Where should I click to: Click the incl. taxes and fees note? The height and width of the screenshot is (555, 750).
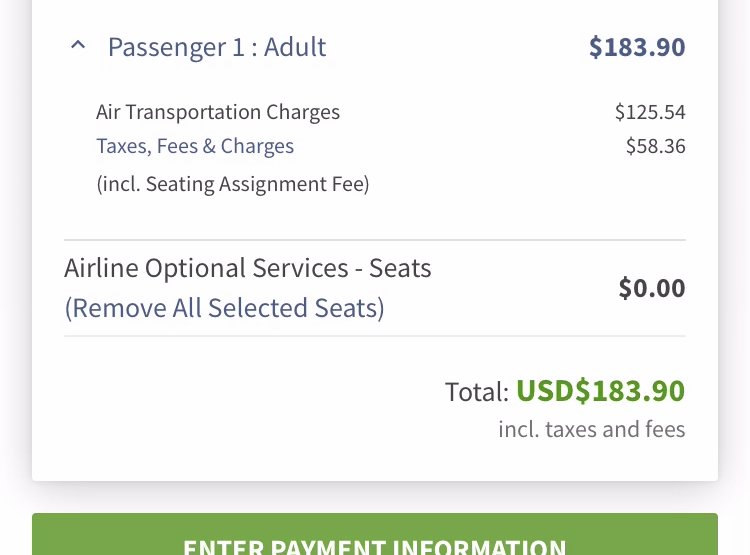(591, 430)
